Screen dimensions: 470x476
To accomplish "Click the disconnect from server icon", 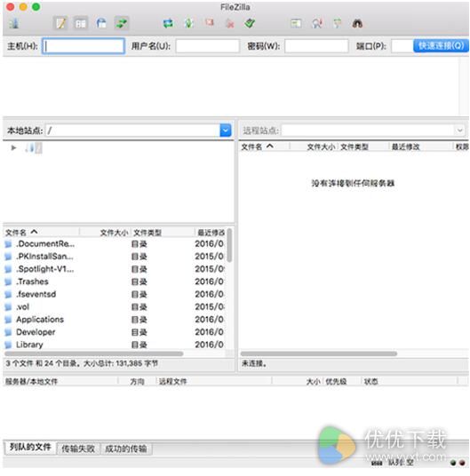I will 230,24.
